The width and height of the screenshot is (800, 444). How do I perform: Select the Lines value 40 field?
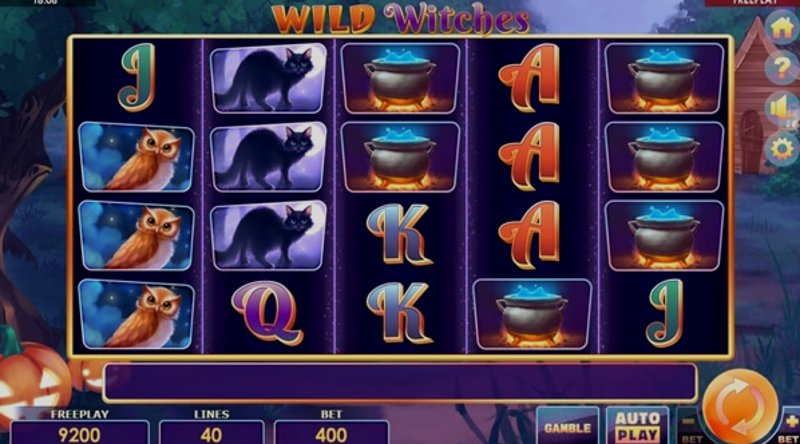coord(211,433)
